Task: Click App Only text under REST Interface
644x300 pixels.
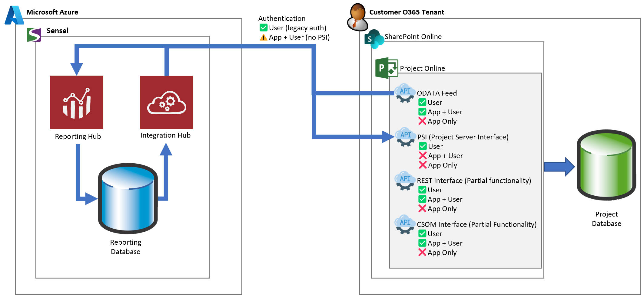Action: click(442, 209)
